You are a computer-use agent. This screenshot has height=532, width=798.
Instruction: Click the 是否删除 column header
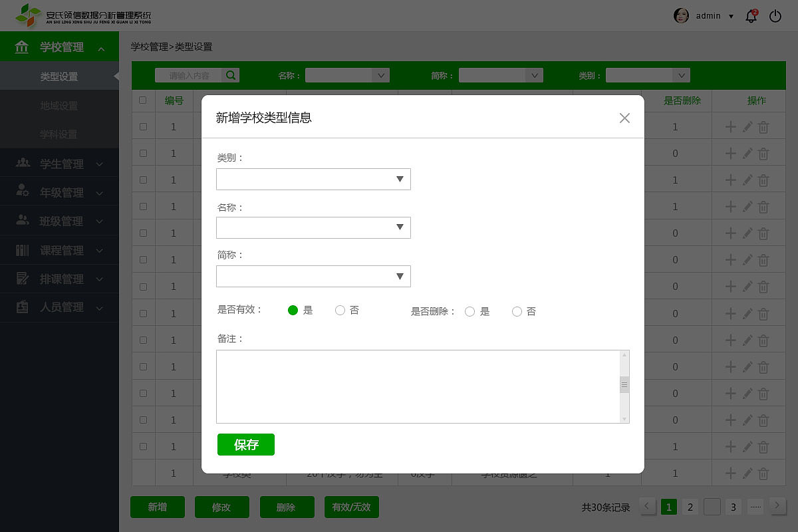tap(682, 100)
